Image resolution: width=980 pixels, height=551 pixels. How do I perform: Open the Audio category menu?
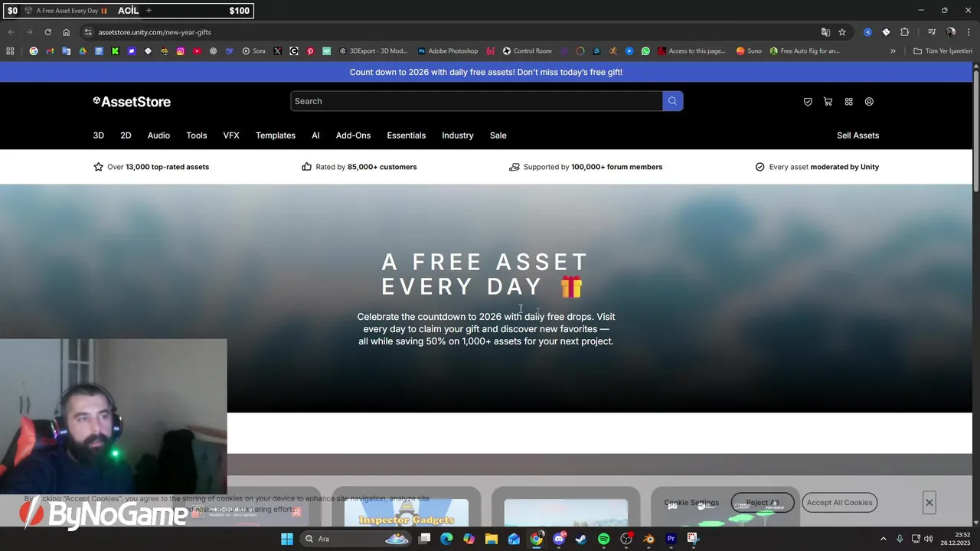coord(158,135)
